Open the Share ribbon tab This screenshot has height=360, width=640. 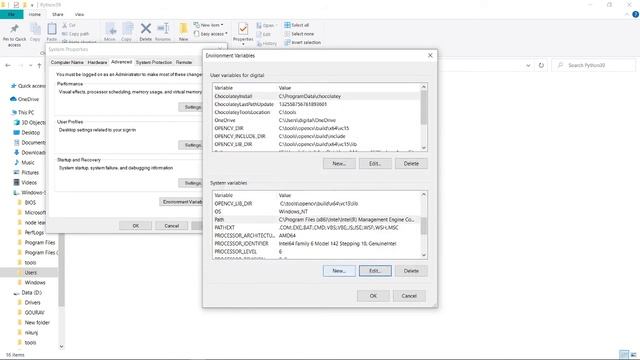tap(58, 14)
